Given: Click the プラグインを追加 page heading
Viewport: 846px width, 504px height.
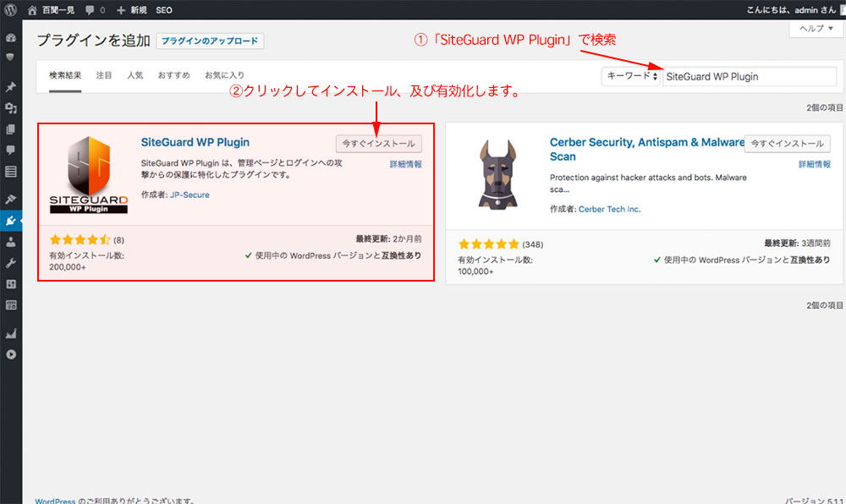Looking at the screenshot, I should pyautogui.click(x=93, y=41).
